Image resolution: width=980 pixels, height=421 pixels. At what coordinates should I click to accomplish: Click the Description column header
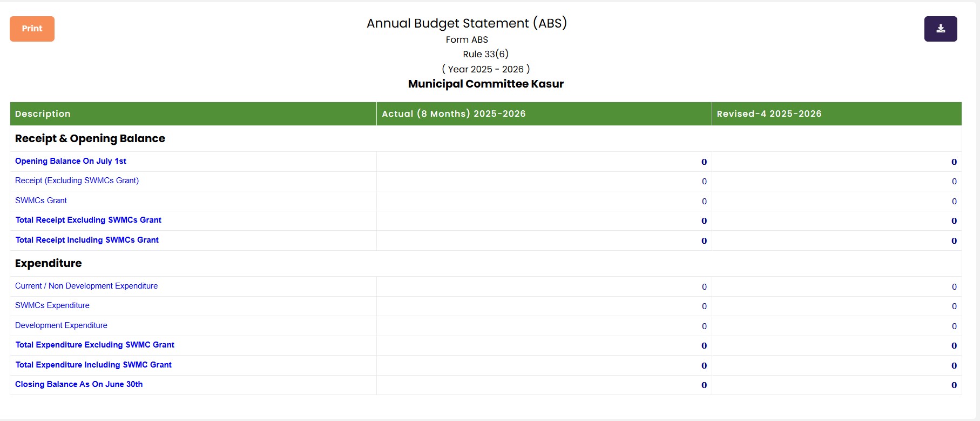coord(43,114)
